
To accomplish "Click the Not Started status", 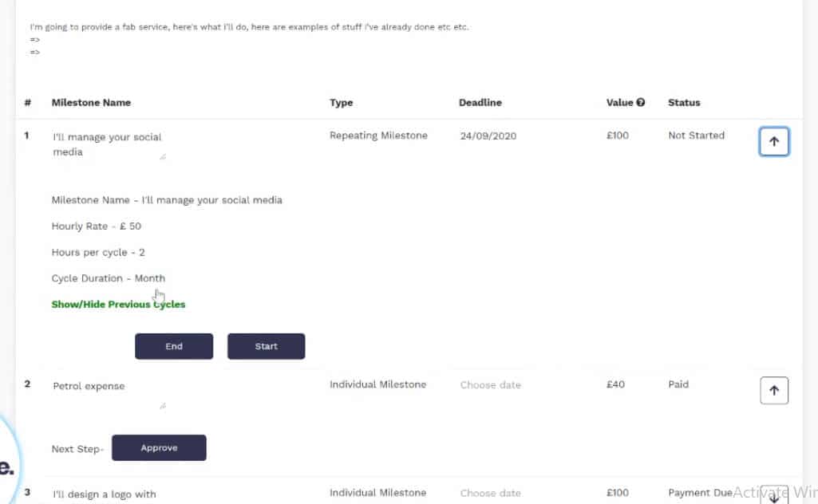I will click(697, 136).
